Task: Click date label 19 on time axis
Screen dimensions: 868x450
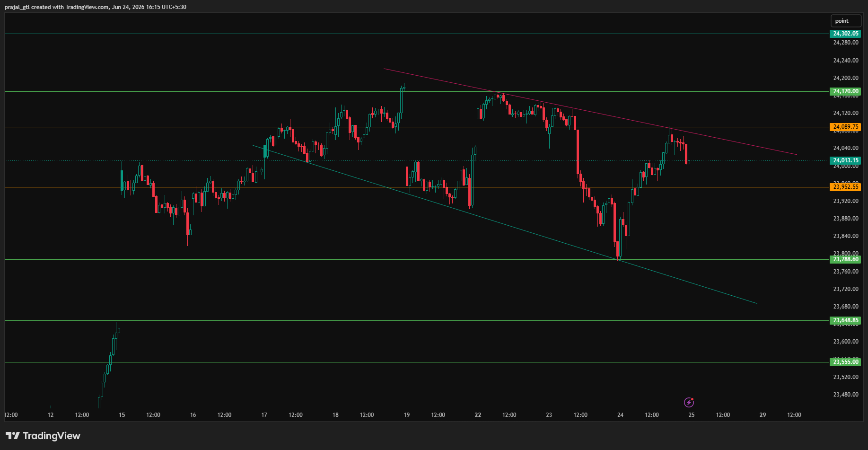Action: [407, 415]
